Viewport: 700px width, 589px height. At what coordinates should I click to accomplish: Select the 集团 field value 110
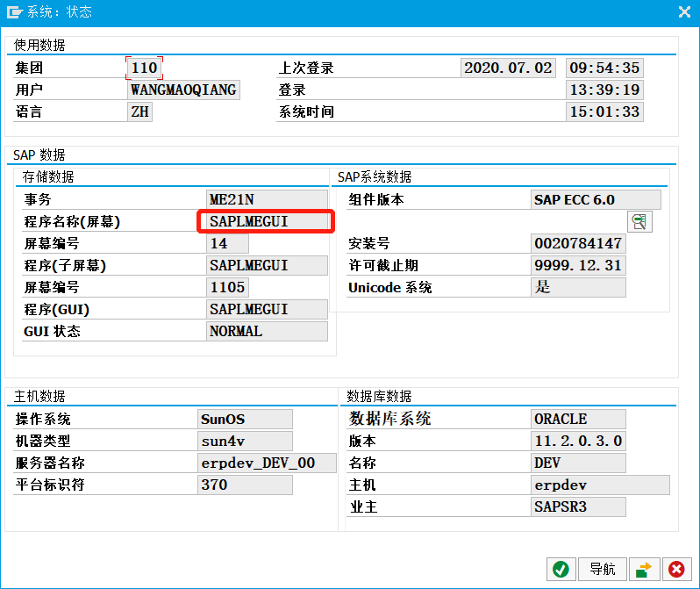pos(144,68)
